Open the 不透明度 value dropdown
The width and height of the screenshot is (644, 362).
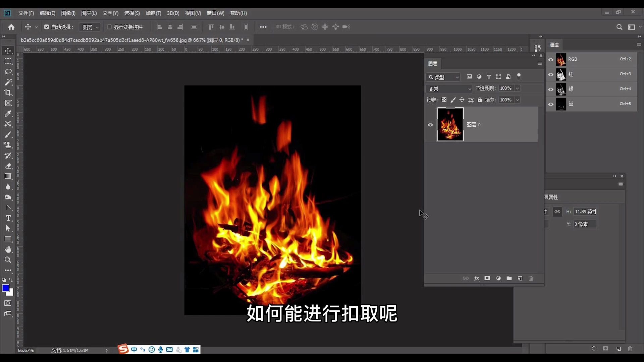517,88
